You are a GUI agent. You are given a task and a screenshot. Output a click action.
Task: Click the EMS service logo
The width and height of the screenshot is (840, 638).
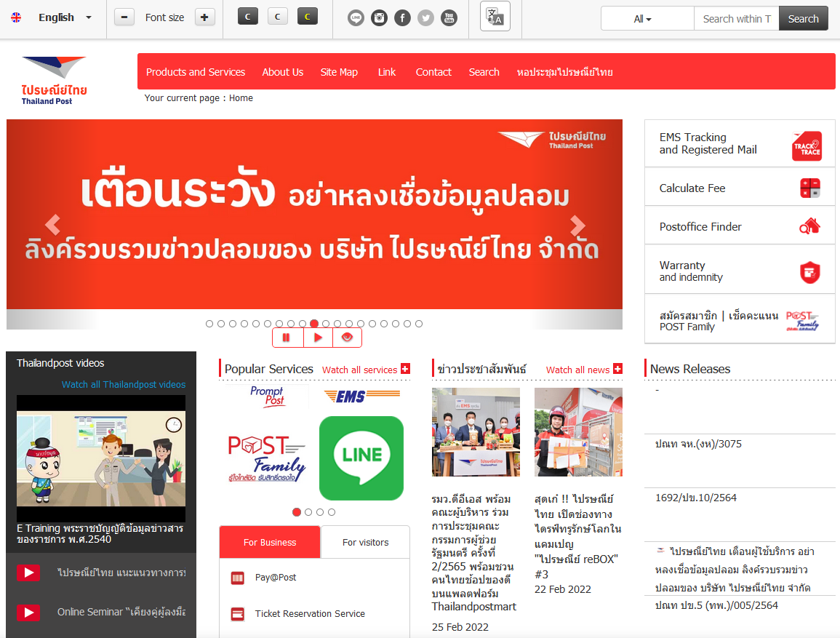(362, 396)
